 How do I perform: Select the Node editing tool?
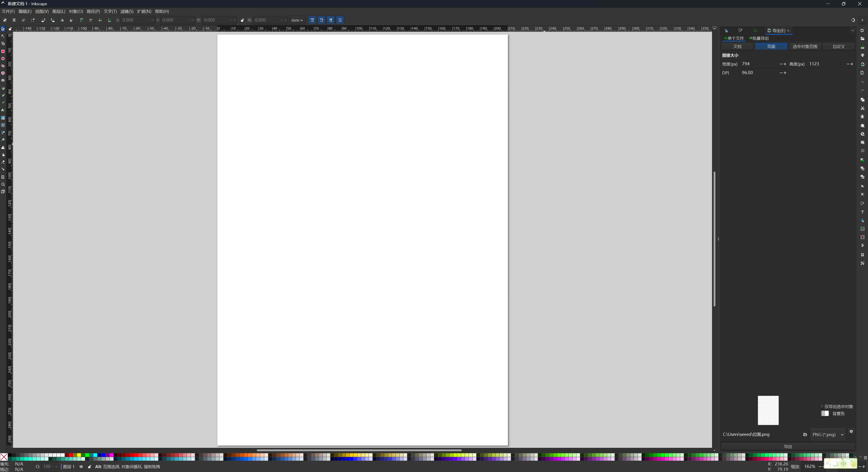[x=3, y=36]
